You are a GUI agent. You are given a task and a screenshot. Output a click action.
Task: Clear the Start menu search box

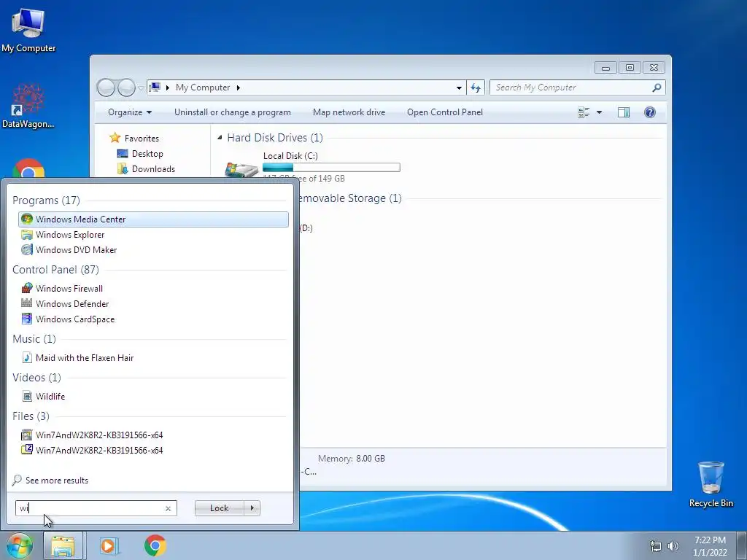(x=168, y=508)
